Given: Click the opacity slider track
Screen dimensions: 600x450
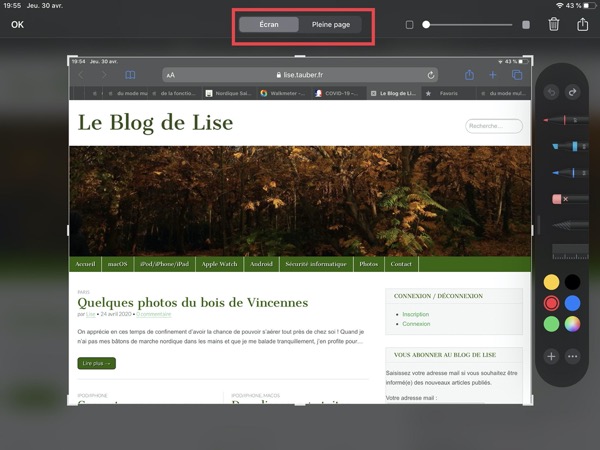Looking at the screenshot, I should point(468,24).
